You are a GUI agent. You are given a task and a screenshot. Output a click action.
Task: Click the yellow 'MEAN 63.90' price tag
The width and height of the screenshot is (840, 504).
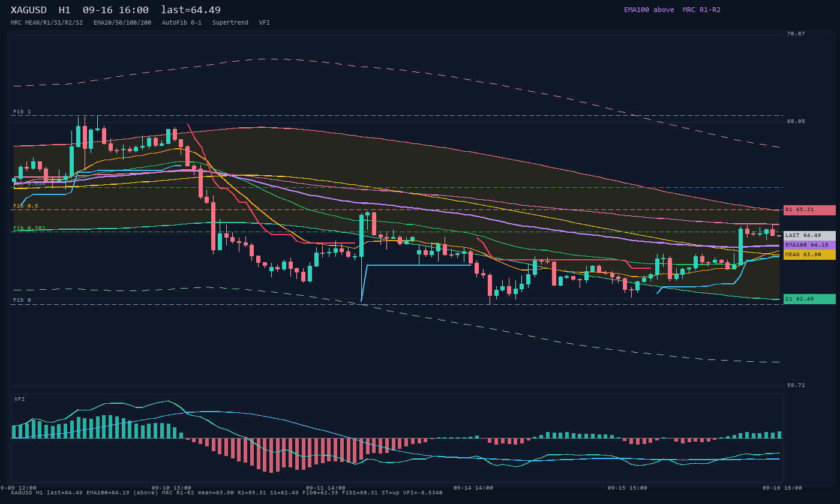pyautogui.click(x=809, y=254)
